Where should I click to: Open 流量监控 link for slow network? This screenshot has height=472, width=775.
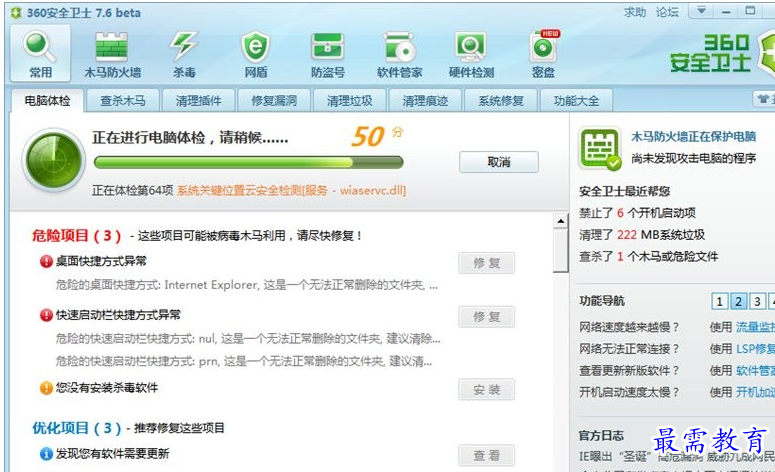755,327
